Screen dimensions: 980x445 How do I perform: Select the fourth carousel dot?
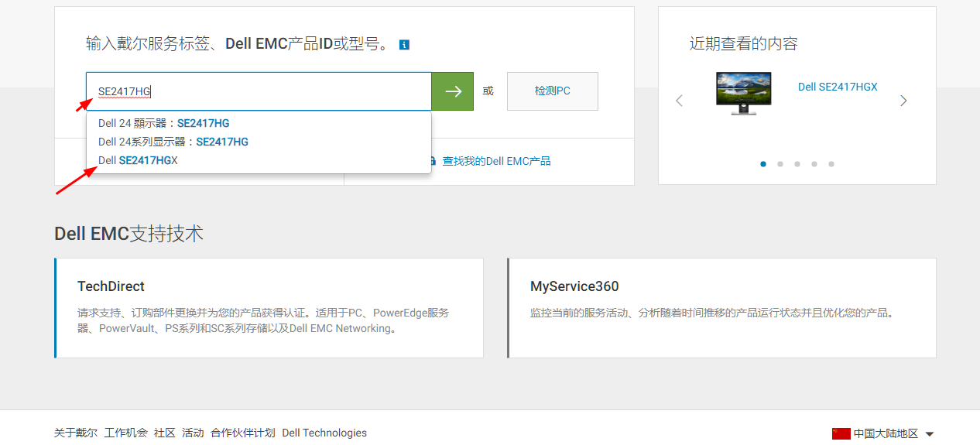pos(814,164)
